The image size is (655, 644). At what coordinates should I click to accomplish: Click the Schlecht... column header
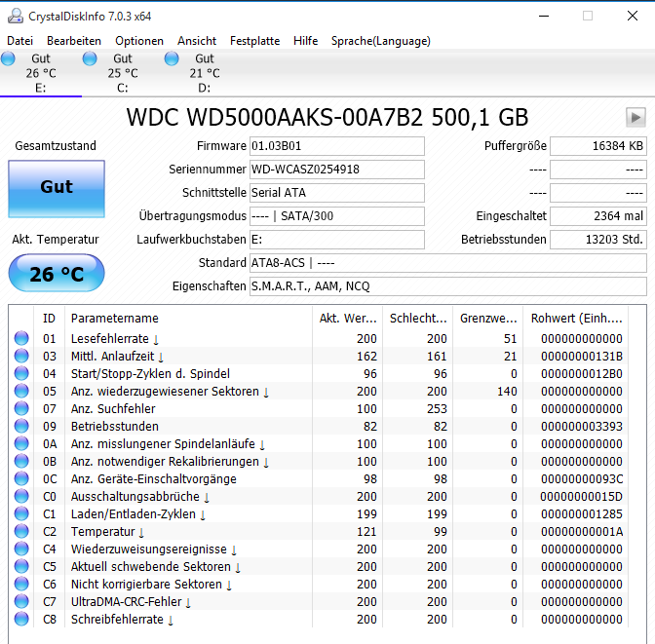pyautogui.click(x=418, y=319)
